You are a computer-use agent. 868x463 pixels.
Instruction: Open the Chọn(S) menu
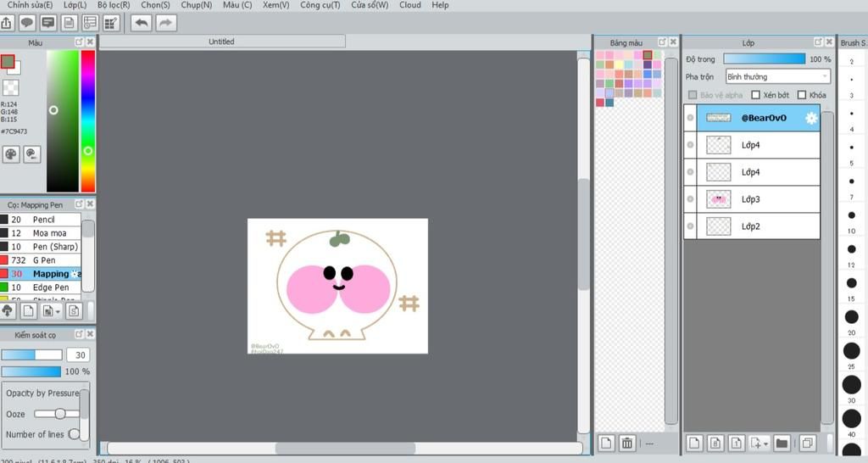coord(156,5)
